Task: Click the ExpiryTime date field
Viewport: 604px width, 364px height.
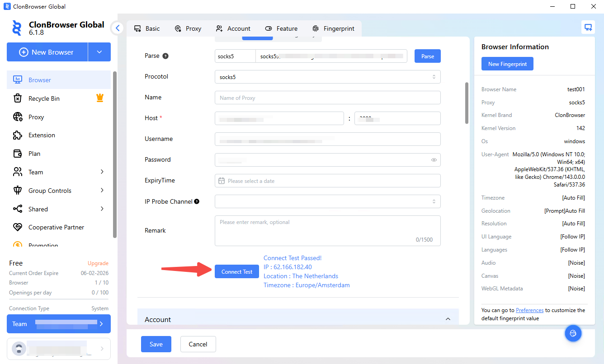Action: coord(327,181)
